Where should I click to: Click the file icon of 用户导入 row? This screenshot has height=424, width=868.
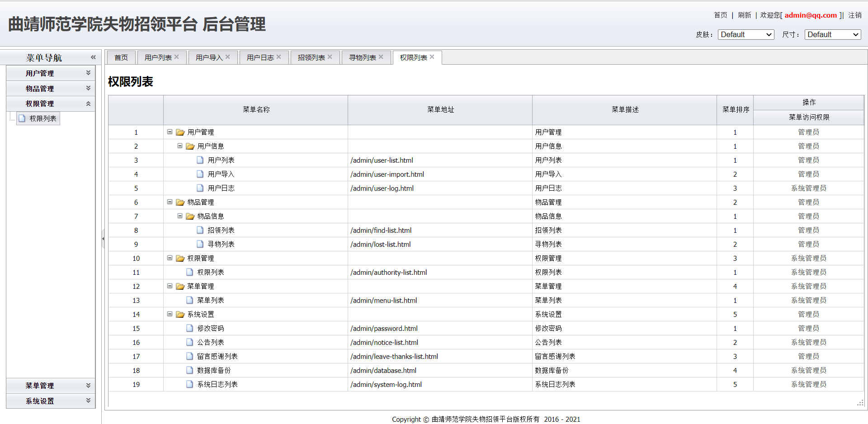[200, 174]
